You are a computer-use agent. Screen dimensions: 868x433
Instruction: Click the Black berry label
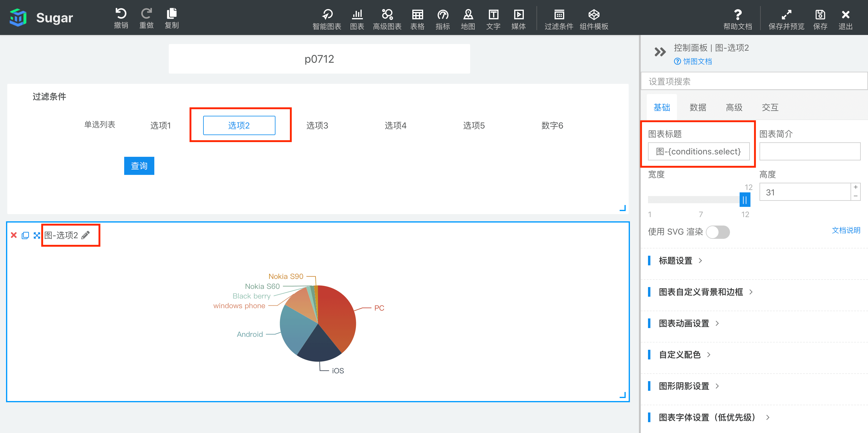[251, 296]
